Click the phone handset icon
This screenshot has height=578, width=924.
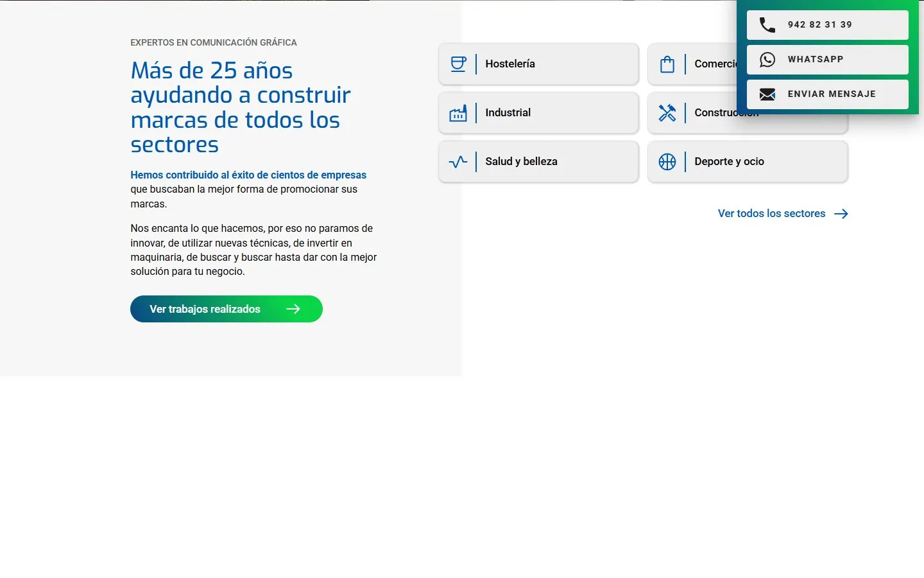coord(767,25)
